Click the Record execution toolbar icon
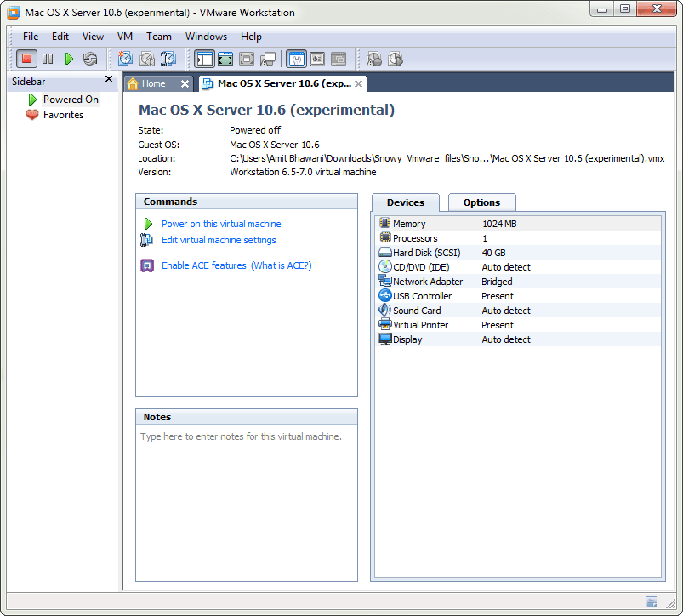This screenshot has height=616, width=683. point(374,59)
